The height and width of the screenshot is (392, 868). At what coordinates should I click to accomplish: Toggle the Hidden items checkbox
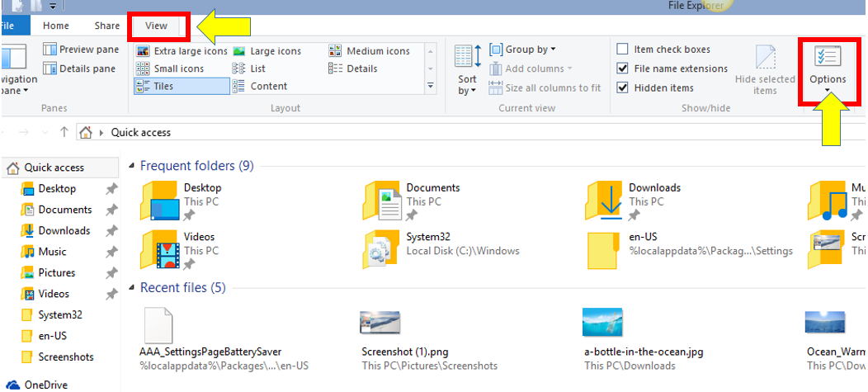tap(623, 87)
